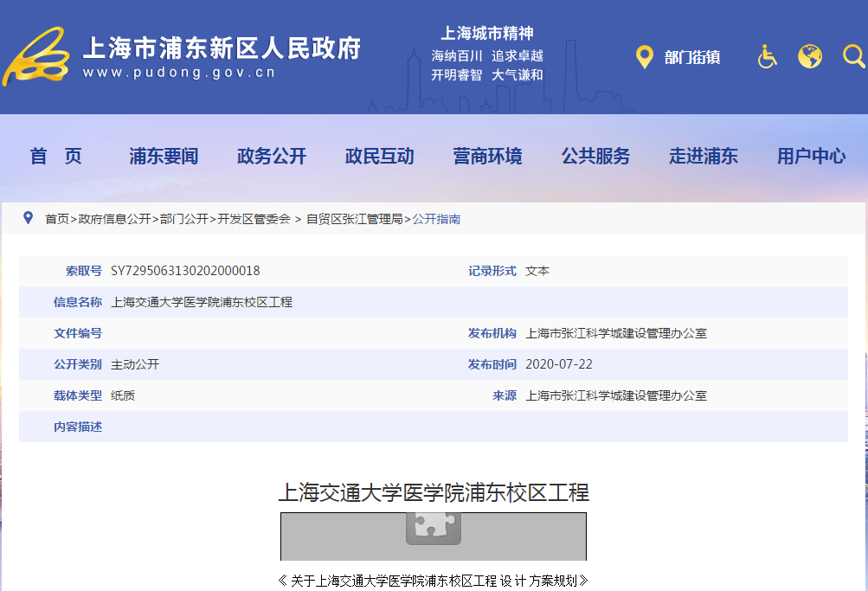Screen dimensions: 868x591
Task: Click the breadcrumb location marker icon
Action: (29, 218)
